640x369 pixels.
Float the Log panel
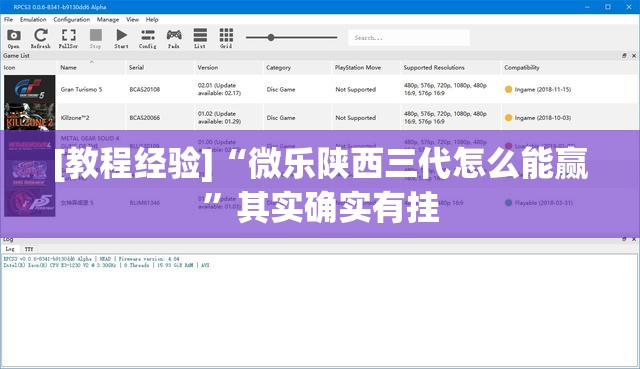[624, 239]
